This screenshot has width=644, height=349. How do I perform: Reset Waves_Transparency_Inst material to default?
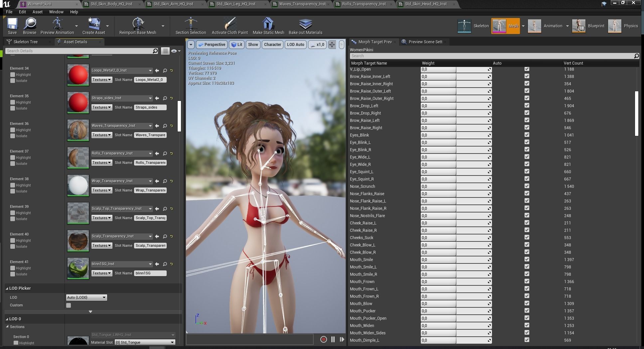click(x=172, y=126)
